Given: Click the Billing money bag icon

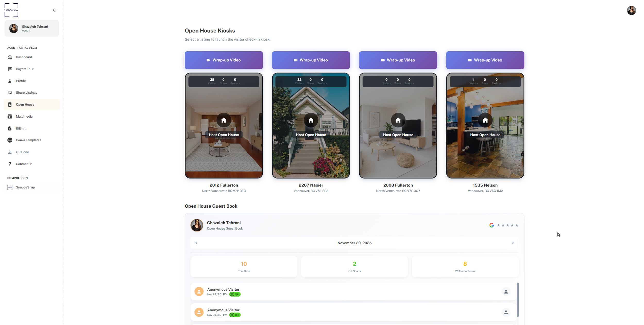Looking at the screenshot, I should tap(10, 128).
